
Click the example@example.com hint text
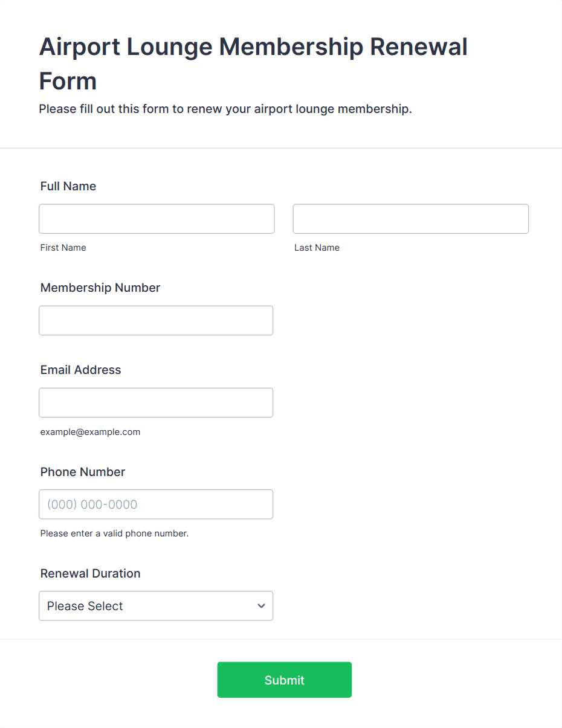tap(90, 432)
